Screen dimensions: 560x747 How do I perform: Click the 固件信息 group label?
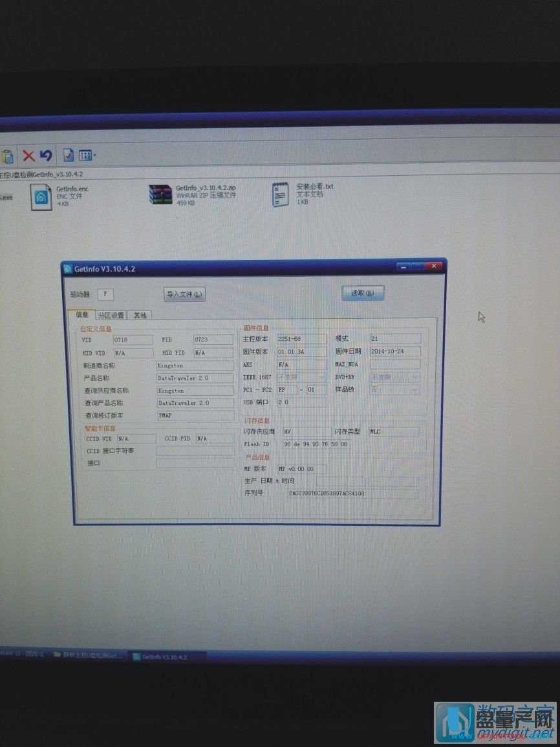(x=256, y=328)
